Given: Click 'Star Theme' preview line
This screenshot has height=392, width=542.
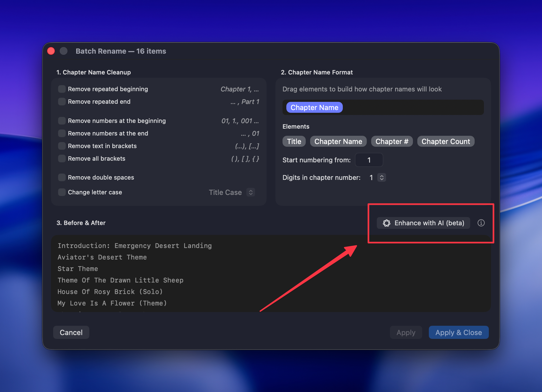Looking at the screenshot, I should [78, 269].
